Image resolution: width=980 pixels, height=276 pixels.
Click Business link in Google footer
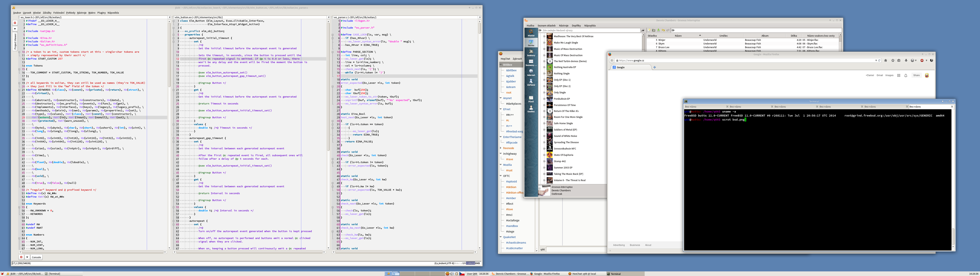pyautogui.click(x=635, y=245)
